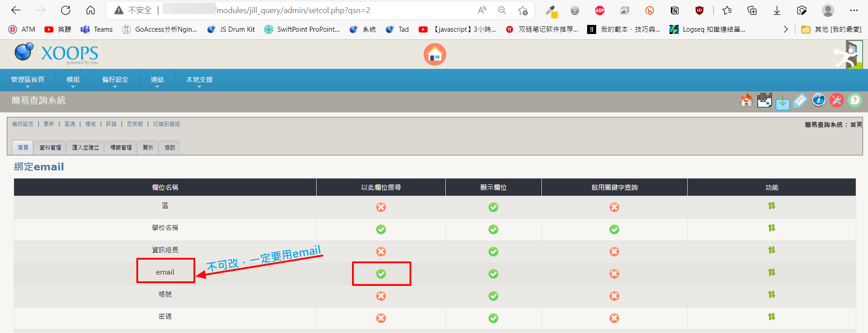The image size is (868, 333).
Task: Toggle display column for 密碼 row
Action: tap(493, 318)
